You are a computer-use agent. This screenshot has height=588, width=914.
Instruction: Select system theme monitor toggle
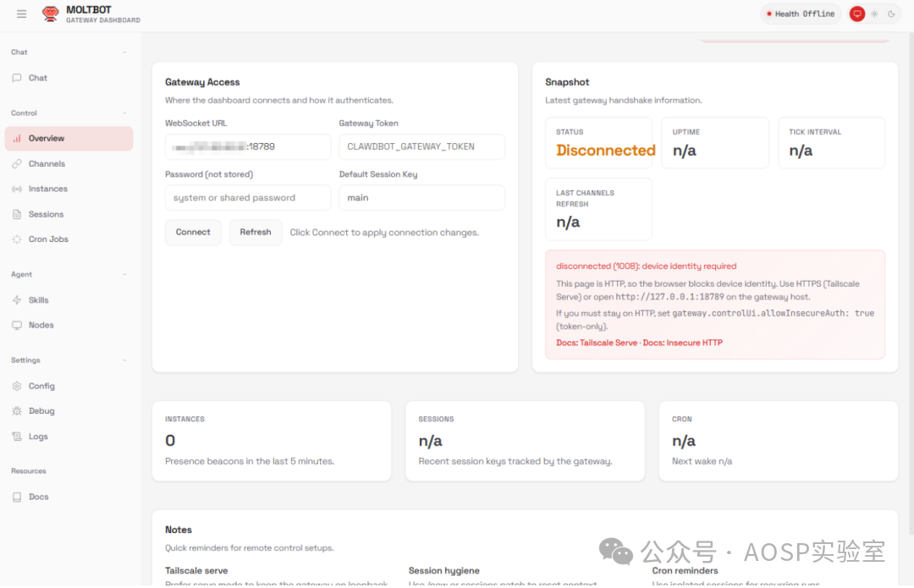pos(857,14)
